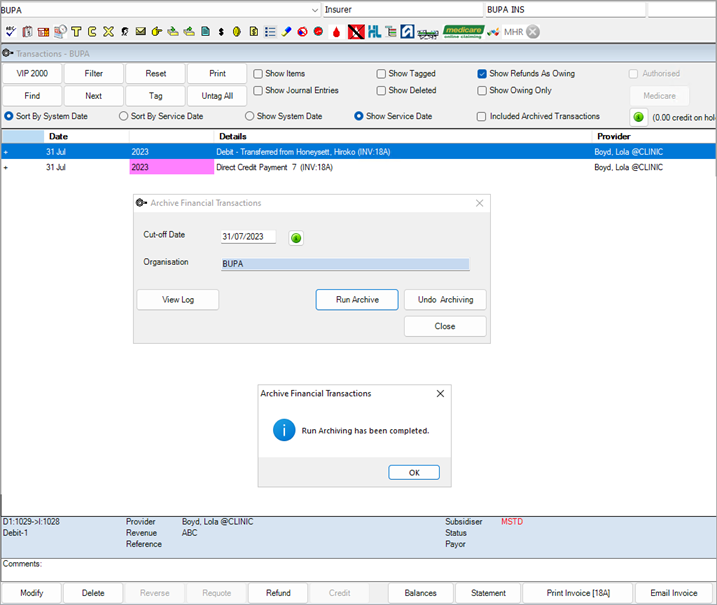Select Sort By System Date radio
This screenshot has height=605, width=717.
coord(9,116)
